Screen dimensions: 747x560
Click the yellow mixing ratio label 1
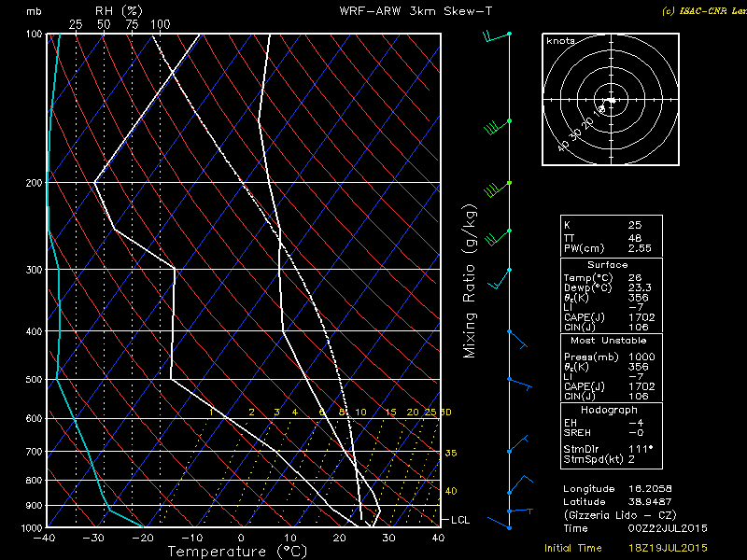point(211,413)
